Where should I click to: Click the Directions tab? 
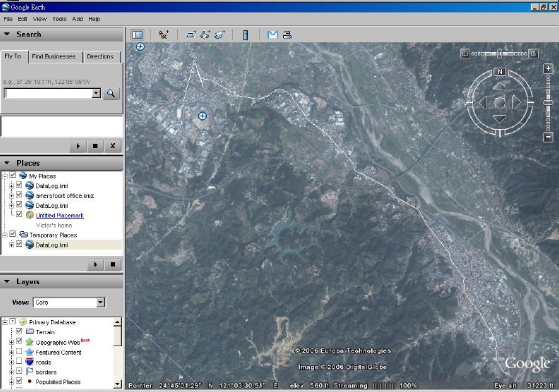(100, 56)
